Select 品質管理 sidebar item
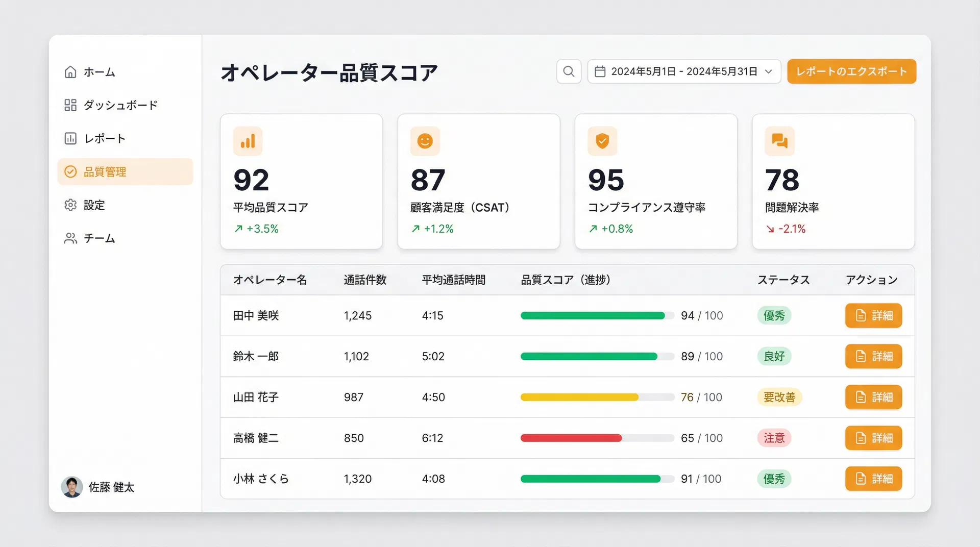Viewport: 980px width, 547px height. click(125, 172)
